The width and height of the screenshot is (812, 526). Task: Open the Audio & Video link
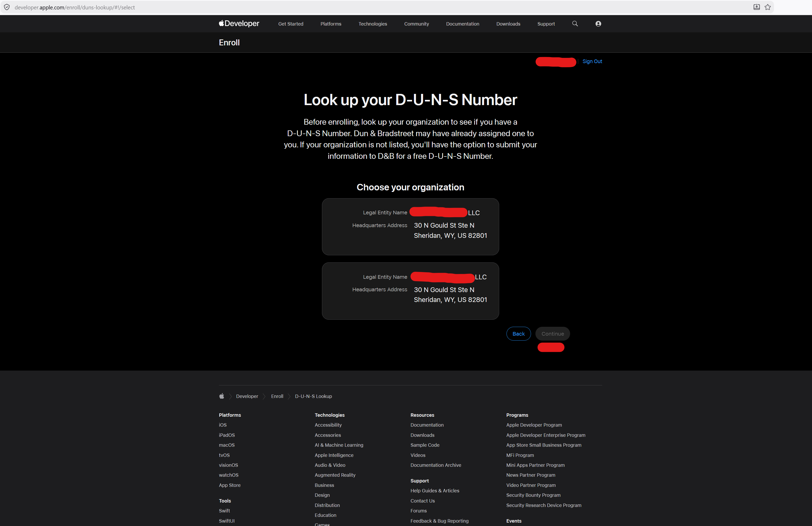click(330, 465)
